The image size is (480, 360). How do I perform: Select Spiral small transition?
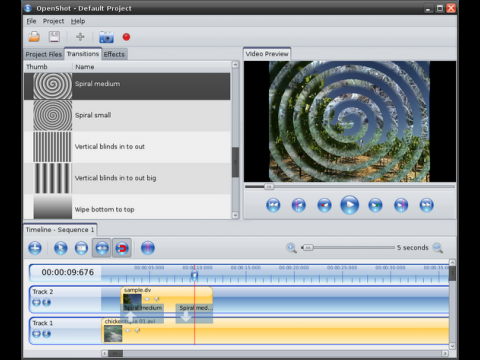[127, 115]
